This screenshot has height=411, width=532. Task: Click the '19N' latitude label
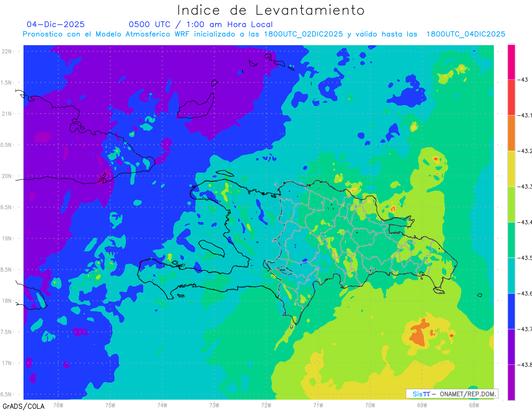(7, 238)
